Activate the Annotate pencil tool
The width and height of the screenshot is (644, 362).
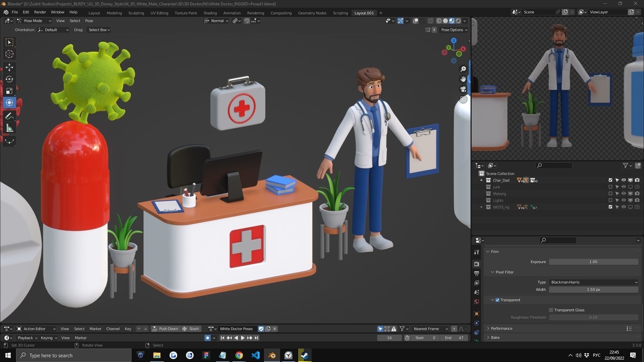pyautogui.click(x=9, y=116)
